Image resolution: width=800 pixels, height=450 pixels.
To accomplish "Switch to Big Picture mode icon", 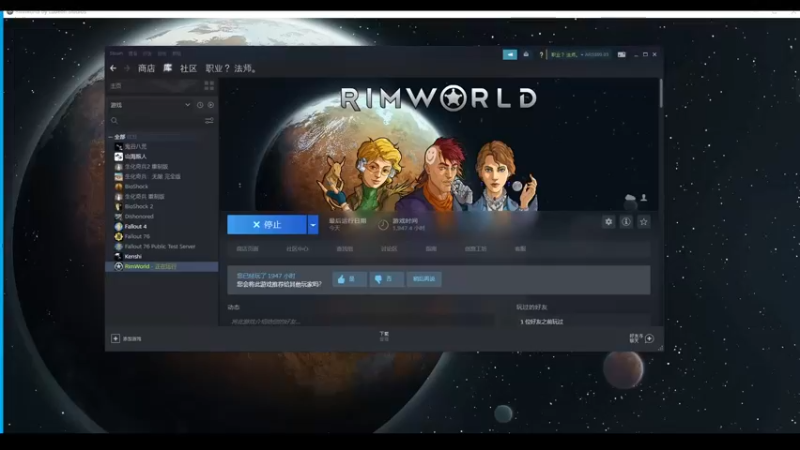I will tap(621, 55).
